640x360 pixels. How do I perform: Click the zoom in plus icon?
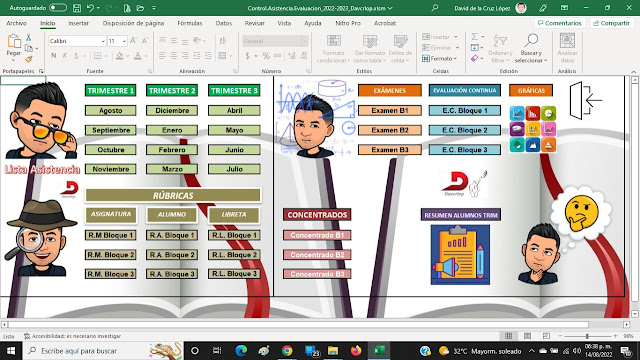coord(615,336)
